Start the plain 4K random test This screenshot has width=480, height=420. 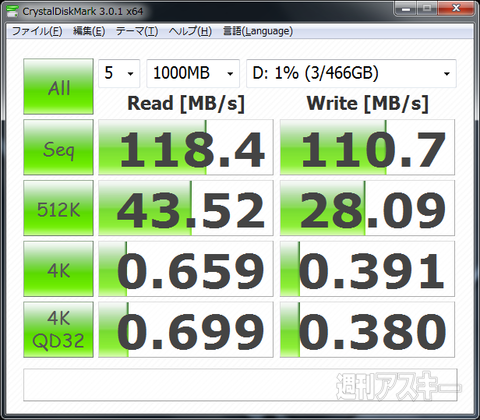coord(58,269)
